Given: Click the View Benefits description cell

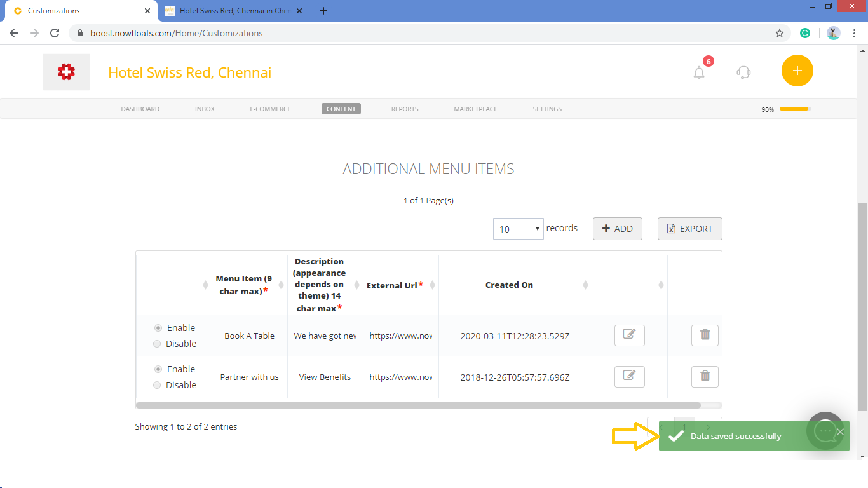Looking at the screenshot, I should 325,377.
